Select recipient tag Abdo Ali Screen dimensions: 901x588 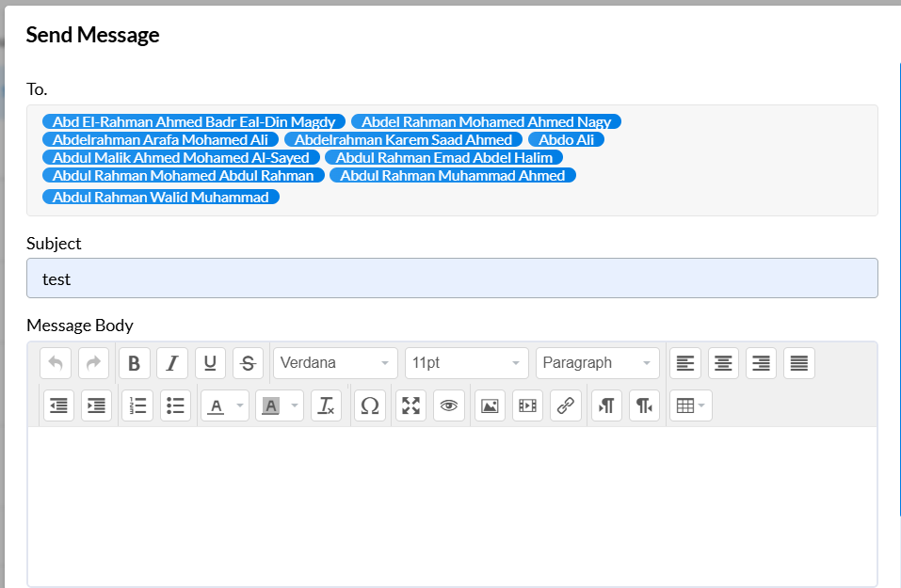[566, 139]
